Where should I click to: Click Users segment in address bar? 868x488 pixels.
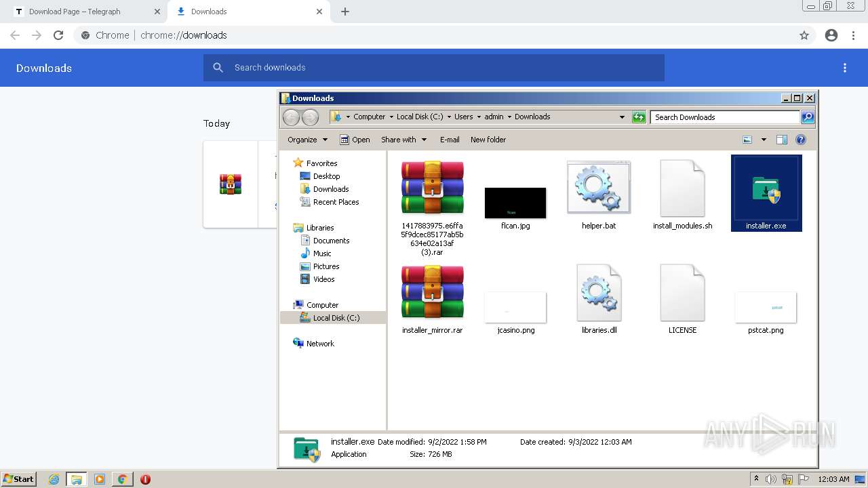pos(463,117)
